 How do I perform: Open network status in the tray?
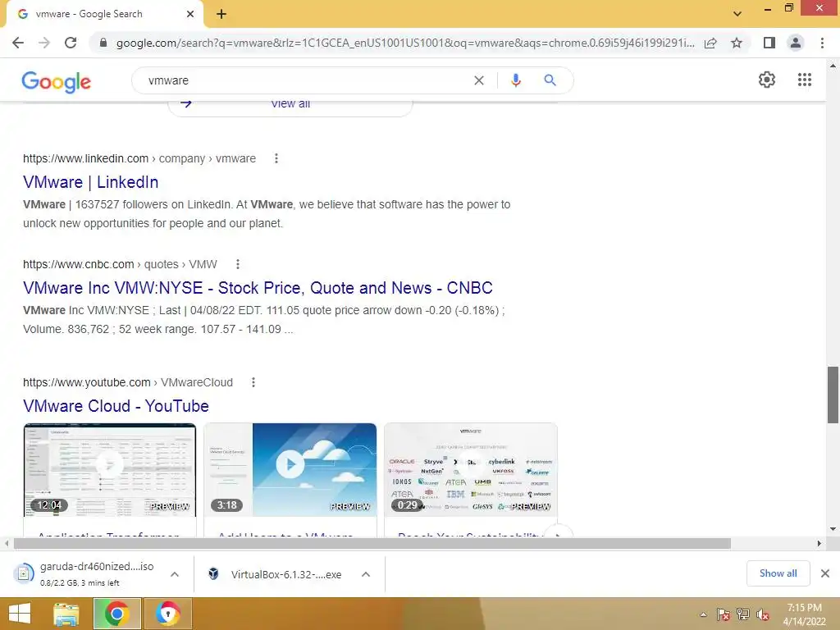pyautogui.click(x=743, y=614)
